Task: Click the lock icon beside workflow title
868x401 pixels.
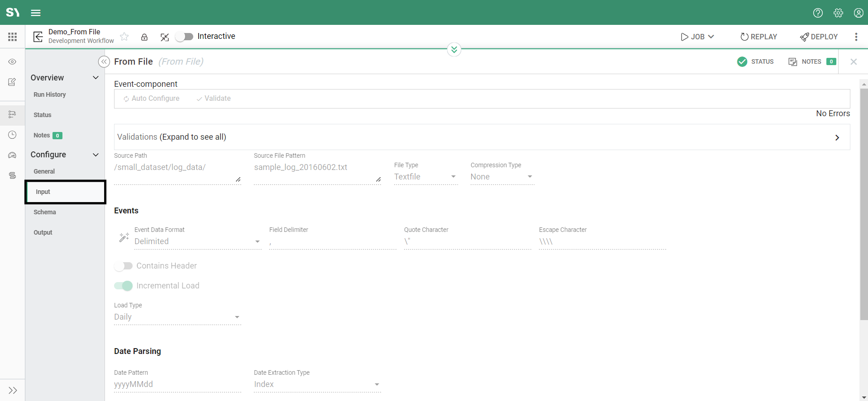Action: 144,37
